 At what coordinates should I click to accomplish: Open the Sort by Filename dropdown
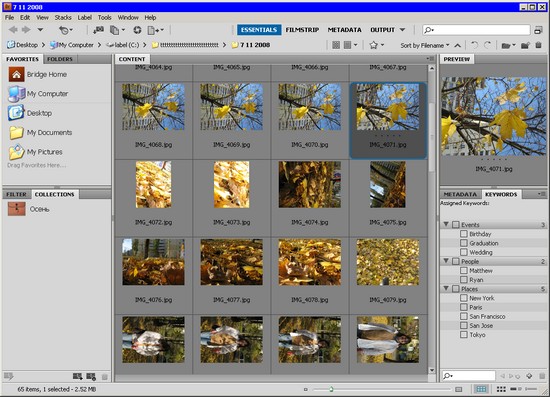[425, 45]
